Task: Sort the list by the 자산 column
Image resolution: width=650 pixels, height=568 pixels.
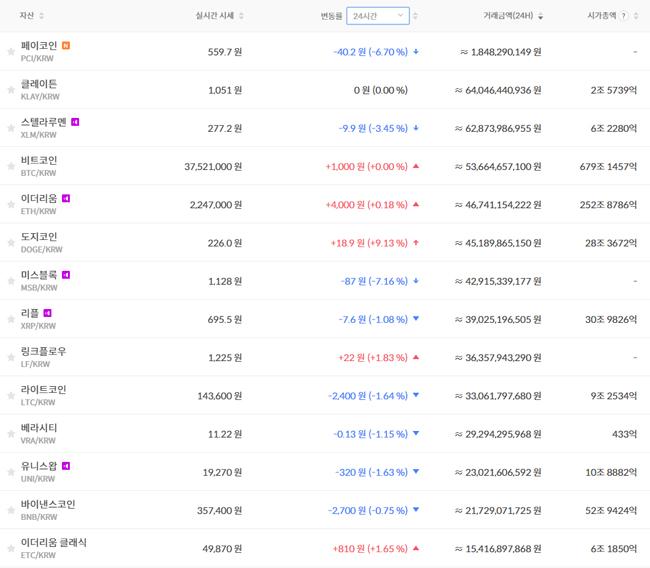Action: coord(32,16)
